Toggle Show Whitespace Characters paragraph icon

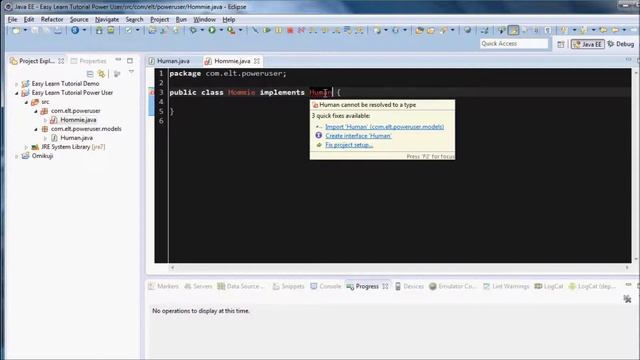(548, 30)
